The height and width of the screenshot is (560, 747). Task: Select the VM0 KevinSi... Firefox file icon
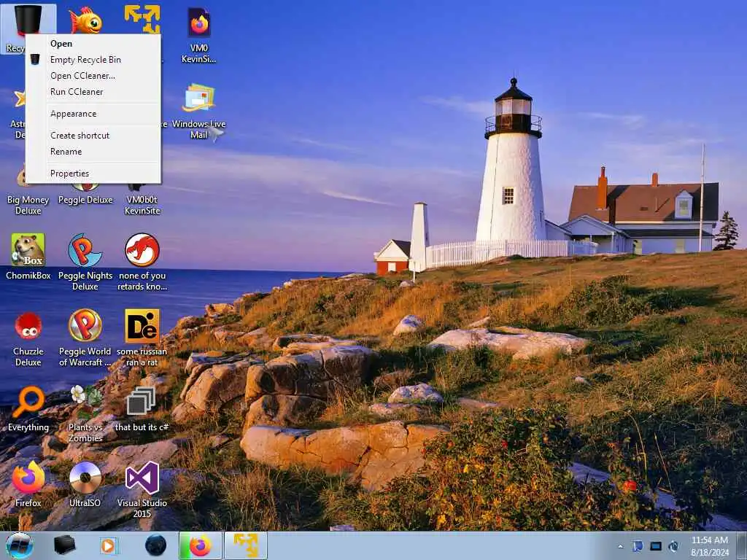[198, 35]
